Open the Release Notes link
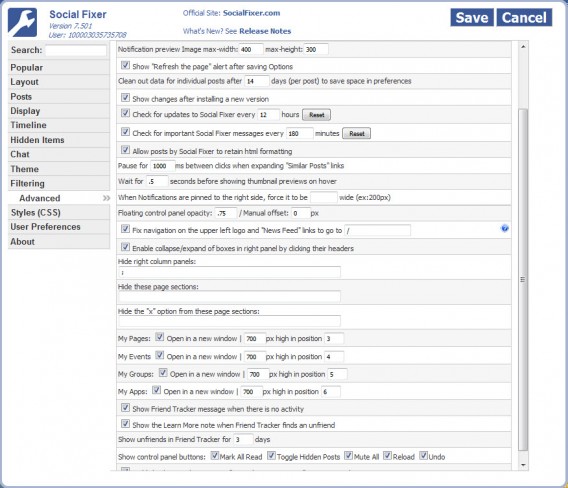The width and height of the screenshot is (568, 488). (265, 31)
